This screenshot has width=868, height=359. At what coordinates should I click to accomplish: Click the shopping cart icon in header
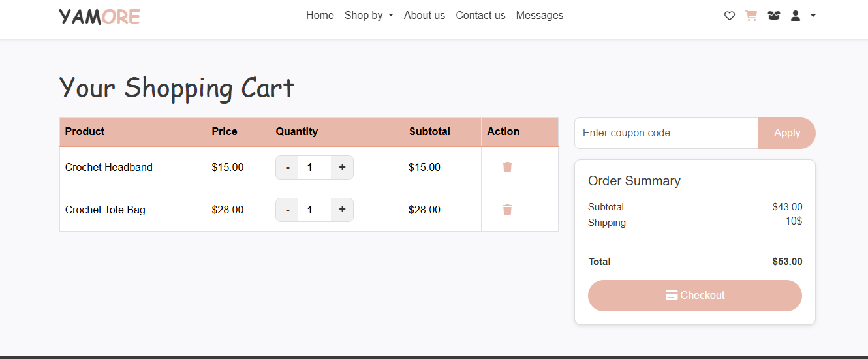point(751,16)
